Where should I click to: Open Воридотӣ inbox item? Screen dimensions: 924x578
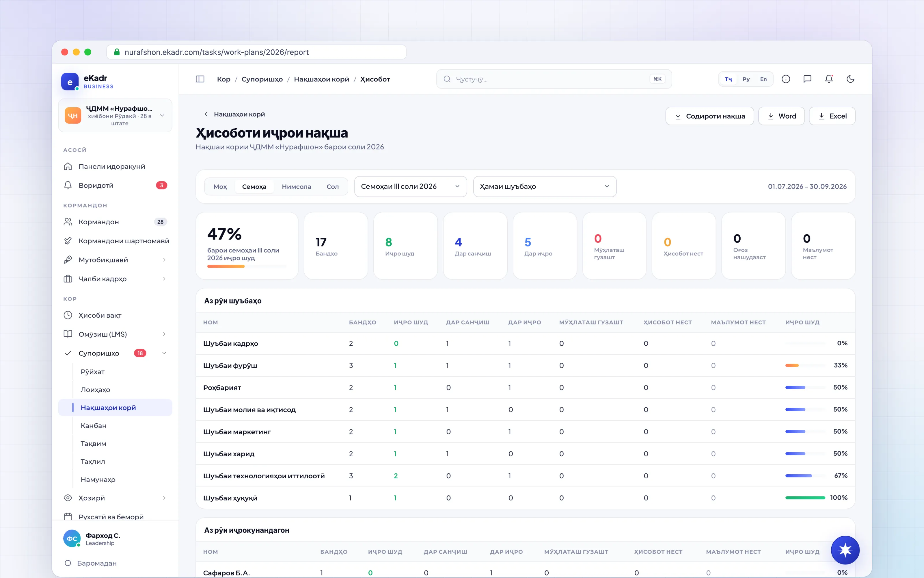[115, 186]
